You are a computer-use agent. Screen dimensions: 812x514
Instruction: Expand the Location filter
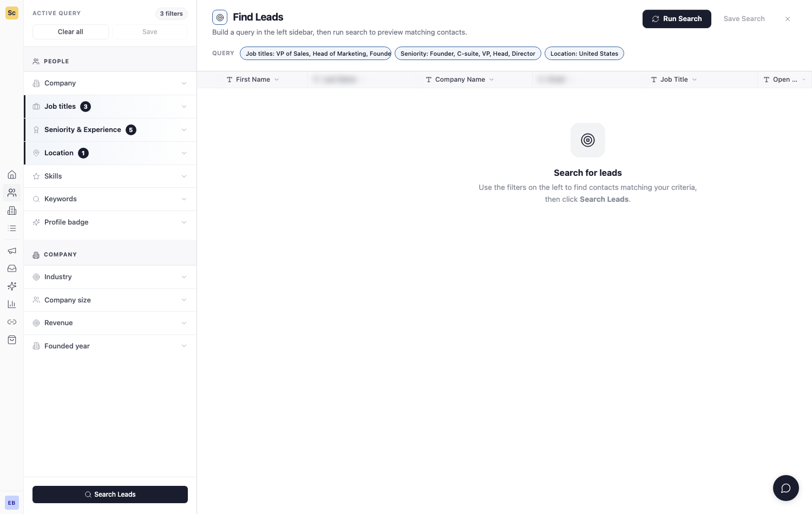pyautogui.click(x=110, y=153)
